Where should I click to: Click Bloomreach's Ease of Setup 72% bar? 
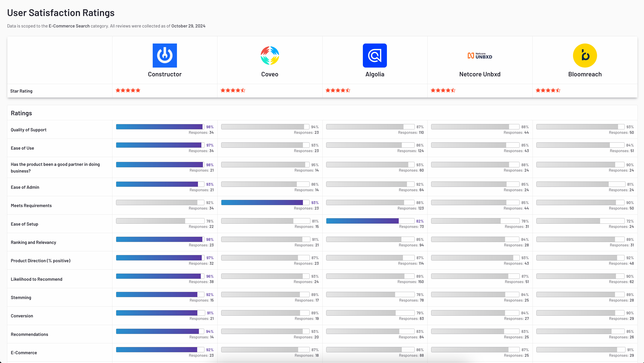[580, 221]
